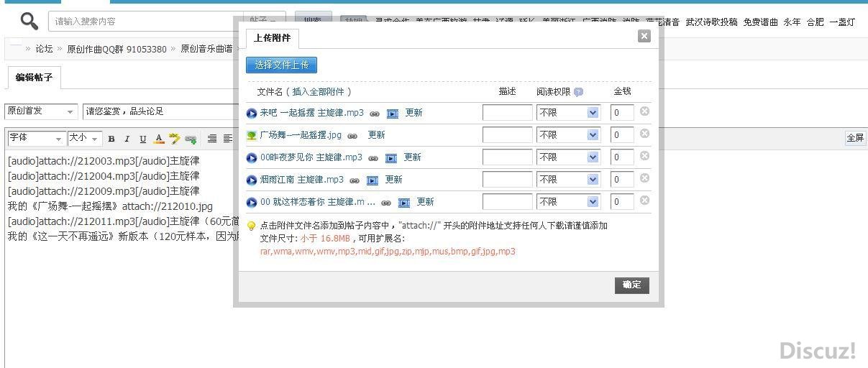Click the description field for 烟雨江南 主旋律.mp3
The width and height of the screenshot is (868, 368).
click(x=508, y=180)
